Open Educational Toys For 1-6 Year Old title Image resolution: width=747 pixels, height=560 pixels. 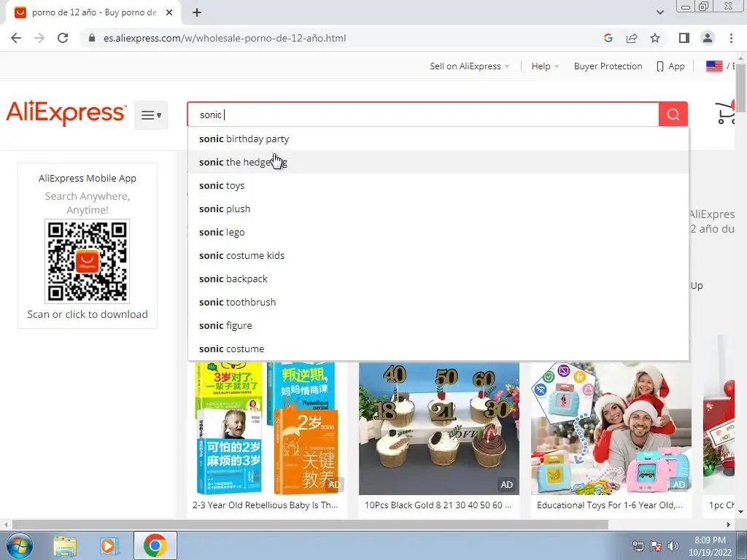pos(610,505)
